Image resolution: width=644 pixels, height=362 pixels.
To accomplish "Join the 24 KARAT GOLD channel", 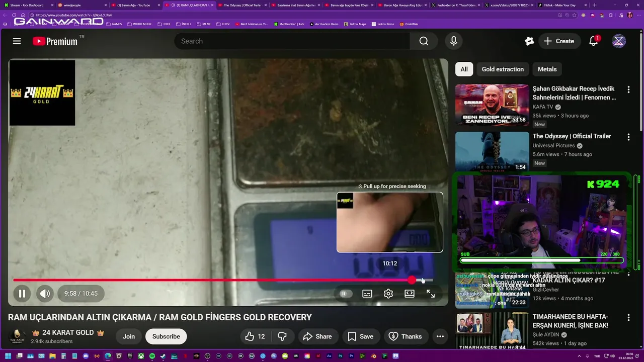I will (x=129, y=336).
